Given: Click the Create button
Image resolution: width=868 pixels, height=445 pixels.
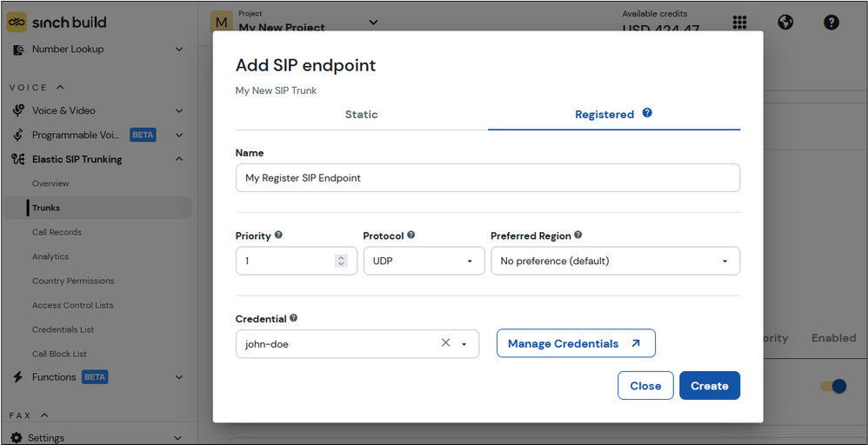Looking at the screenshot, I should tap(710, 386).
